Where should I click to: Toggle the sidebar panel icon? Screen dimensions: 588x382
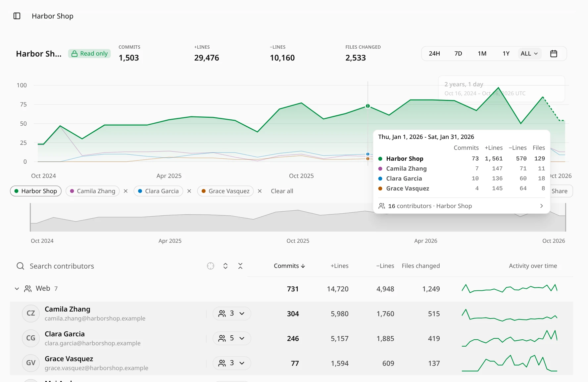17,16
